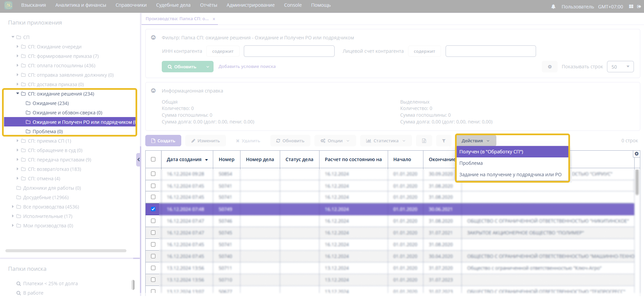Screen dimensions: 644x298
Task: Check the first table row checkbox
Action: point(153,174)
